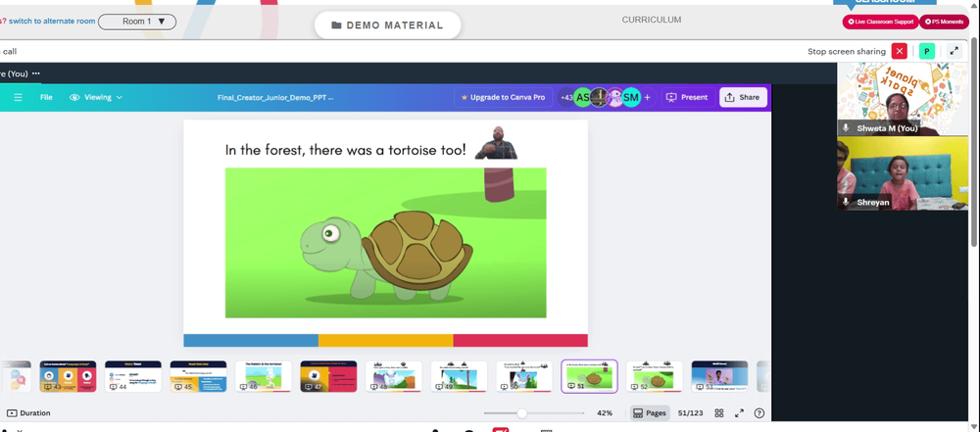
Task: Click the vertical page scrollbar
Action: [974, 144]
